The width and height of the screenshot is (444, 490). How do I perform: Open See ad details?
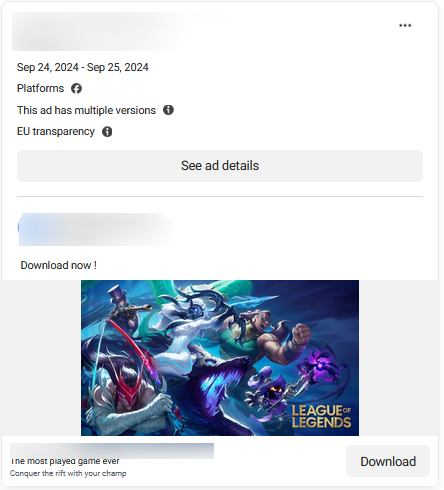(220, 166)
